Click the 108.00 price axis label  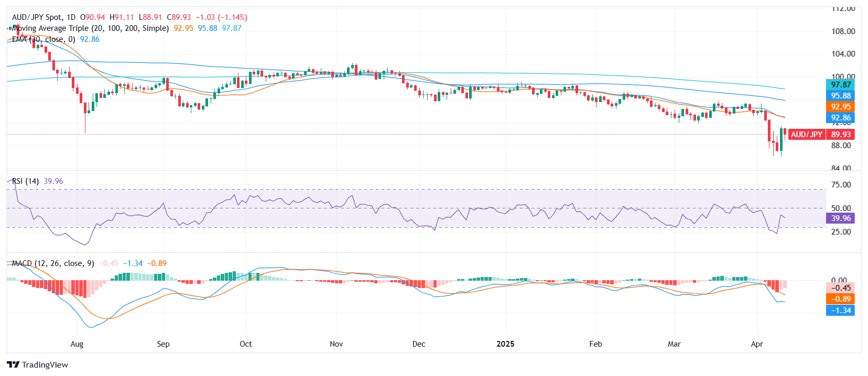point(843,31)
